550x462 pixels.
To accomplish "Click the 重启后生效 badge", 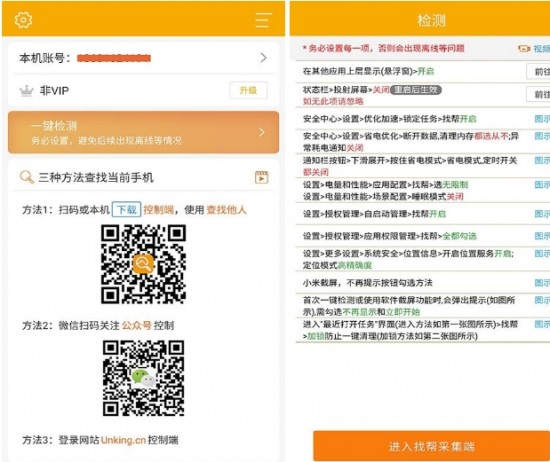I will click(x=416, y=90).
